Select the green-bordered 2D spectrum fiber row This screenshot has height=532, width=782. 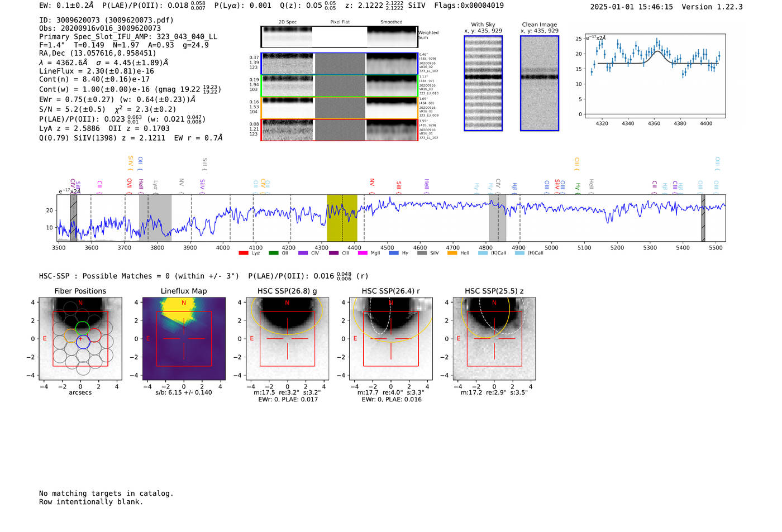339,86
